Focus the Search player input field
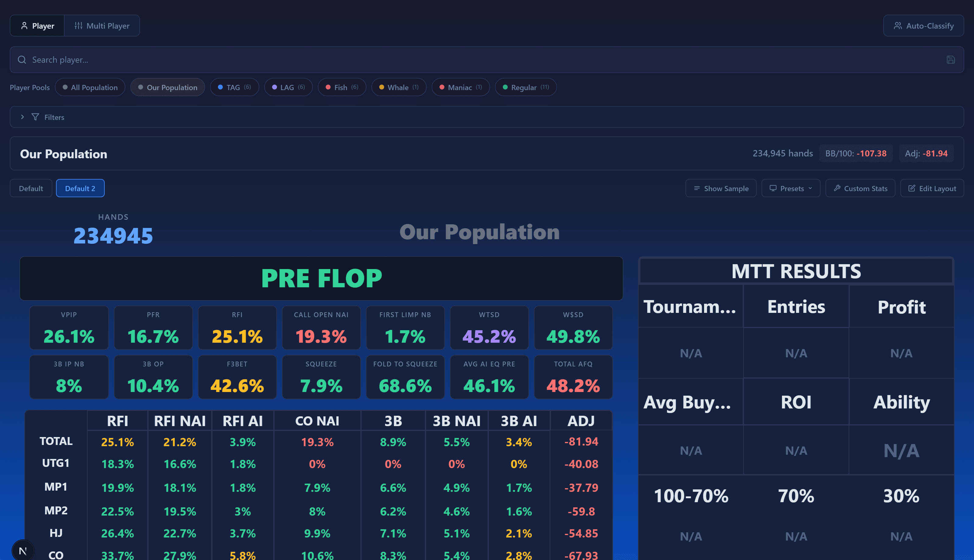The height and width of the screenshot is (560, 974). [x=487, y=60]
